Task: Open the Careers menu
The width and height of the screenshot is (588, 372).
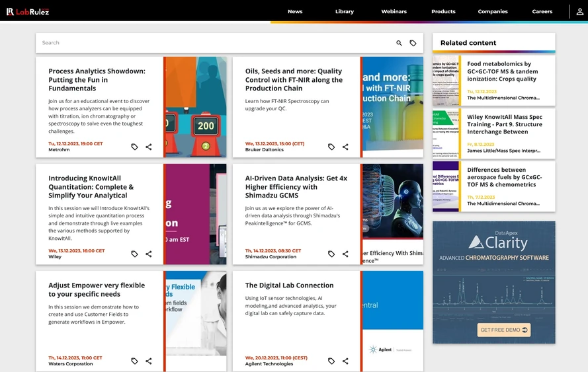Action: (x=542, y=12)
